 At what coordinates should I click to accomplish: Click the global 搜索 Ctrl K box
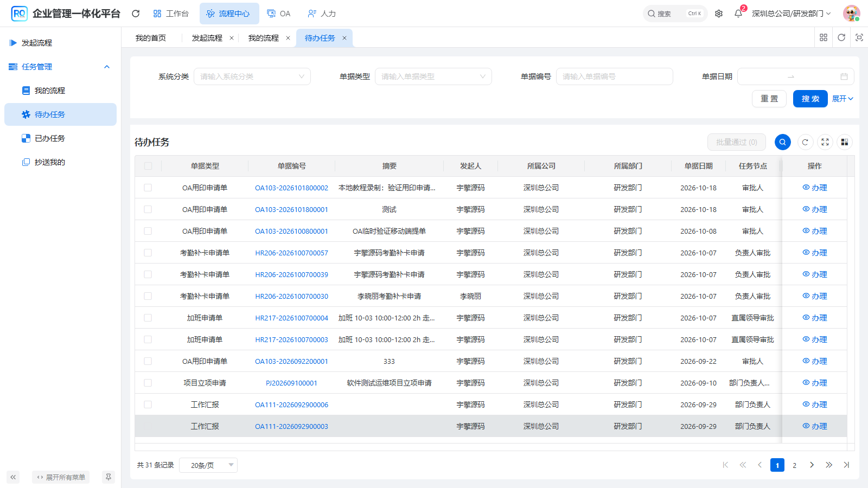click(675, 14)
